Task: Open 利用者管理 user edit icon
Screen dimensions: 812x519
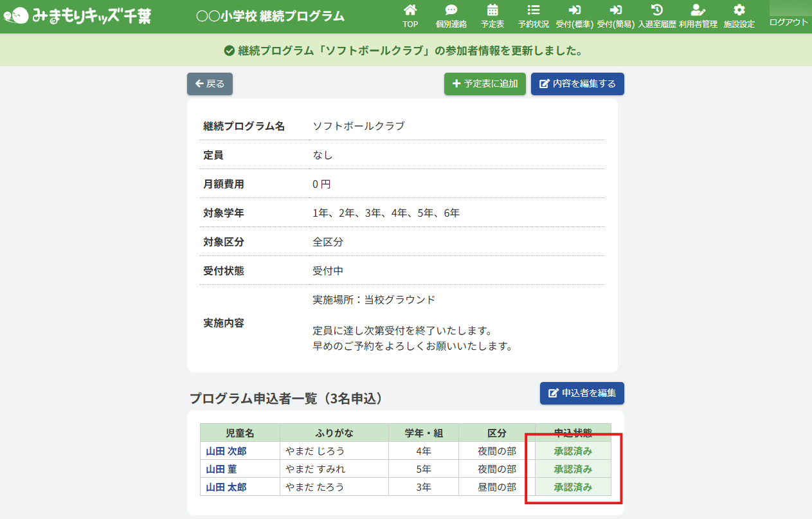Action: click(698, 11)
